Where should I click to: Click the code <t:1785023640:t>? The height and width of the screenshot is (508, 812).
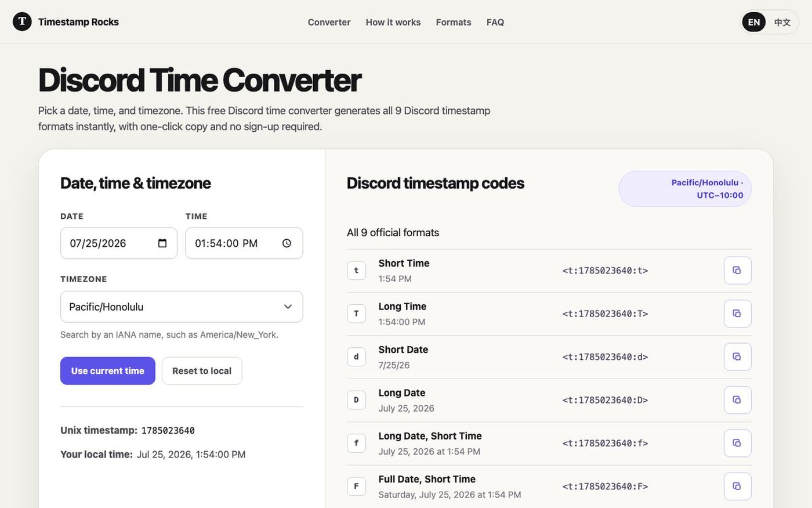[605, 271]
